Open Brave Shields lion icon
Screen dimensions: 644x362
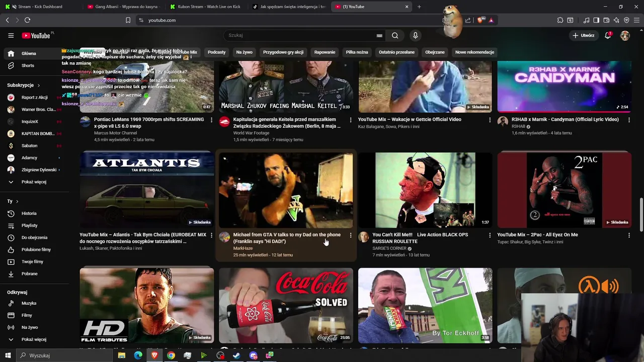(480, 20)
